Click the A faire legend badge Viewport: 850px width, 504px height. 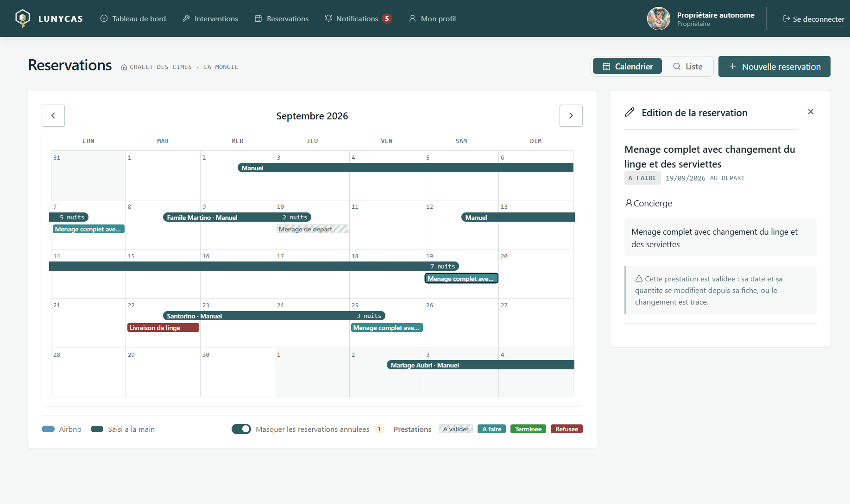click(491, 429)
